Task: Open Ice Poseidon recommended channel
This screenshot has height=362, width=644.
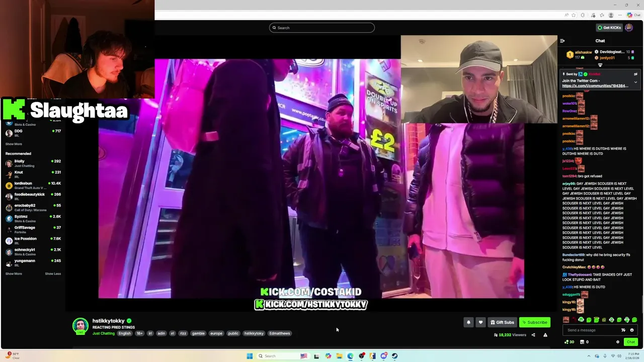Action: pos(33,240)
